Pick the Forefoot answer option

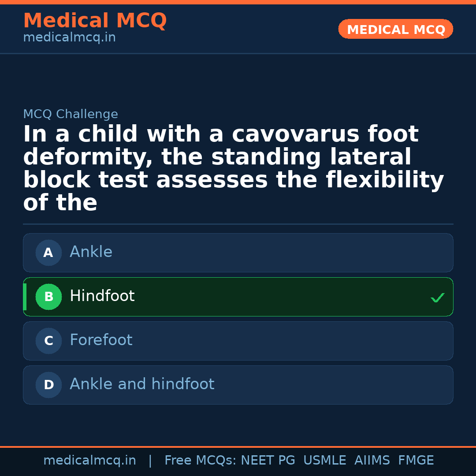(x=238, y=341)
